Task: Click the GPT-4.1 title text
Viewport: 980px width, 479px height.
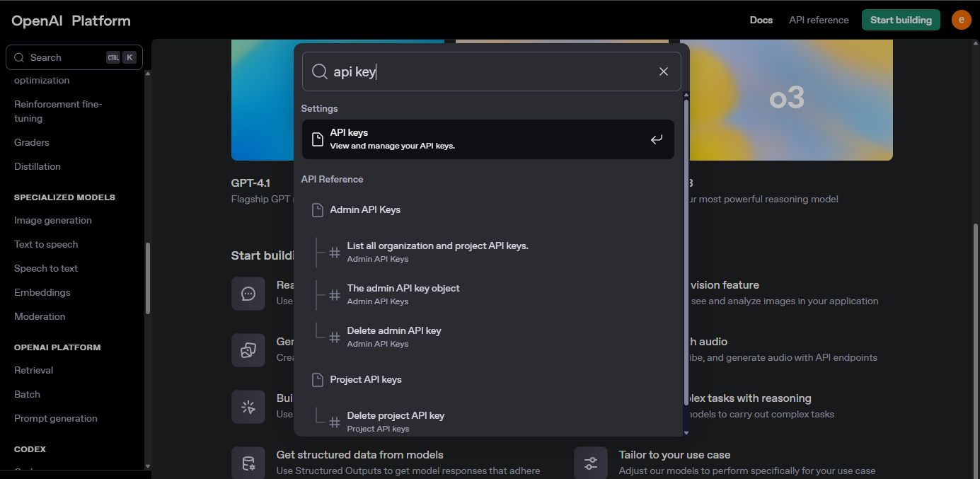Action: [250, 183]
